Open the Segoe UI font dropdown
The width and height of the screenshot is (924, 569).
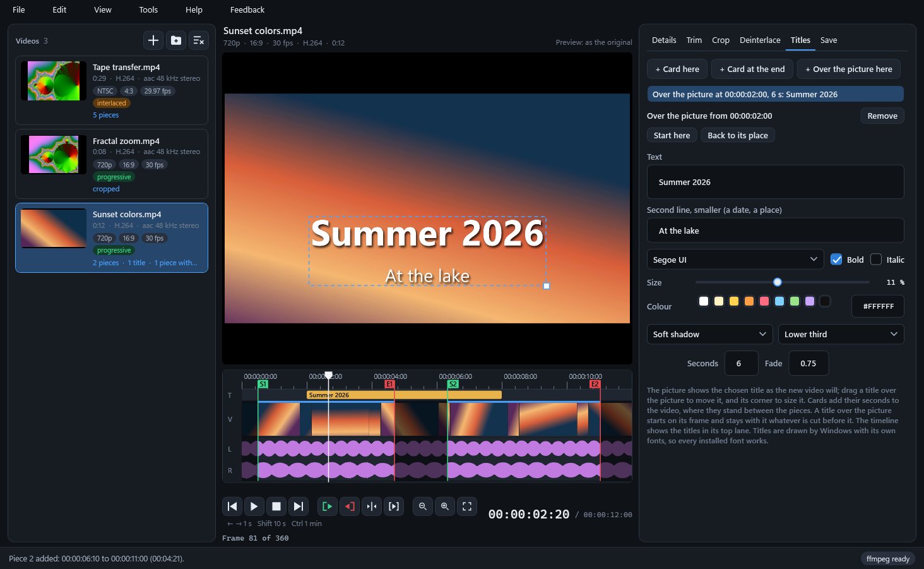pos(735,260)
